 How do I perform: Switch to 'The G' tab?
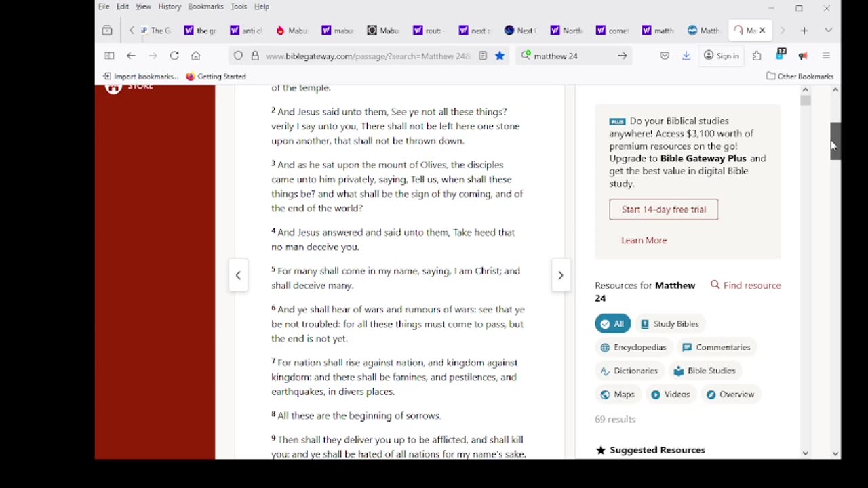click(155, 30)
